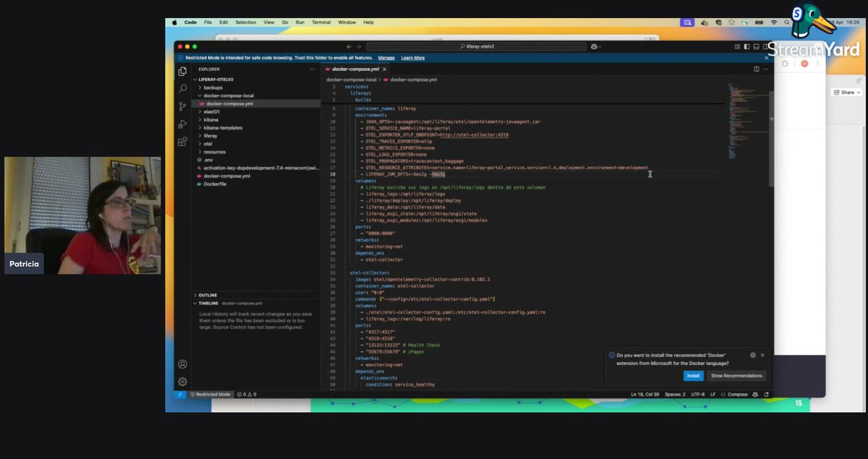Viewport: 868px width, 459px height.
Task: Open the Run menu
Action: pyautogui.click(x=300, y=22)
